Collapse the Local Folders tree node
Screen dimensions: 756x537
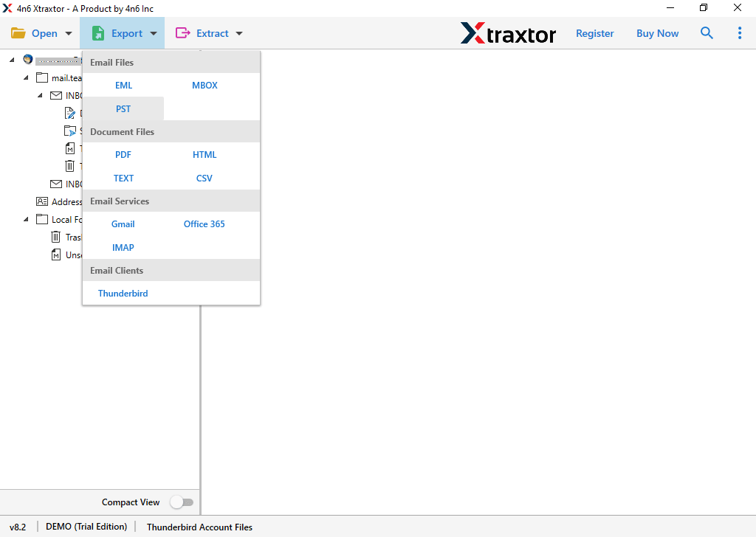[x=26, y=219]
